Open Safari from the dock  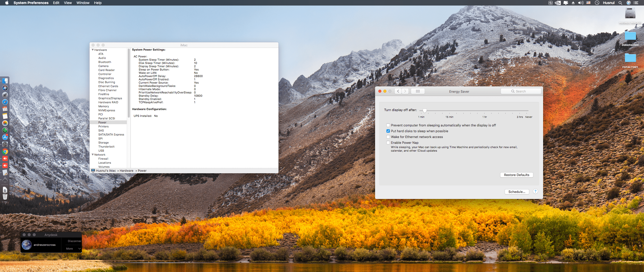5,102
